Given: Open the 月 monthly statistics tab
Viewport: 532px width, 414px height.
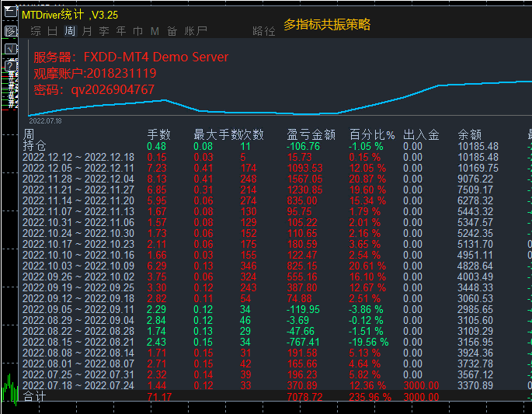Looking at the screenshot, I should [86, 31].
